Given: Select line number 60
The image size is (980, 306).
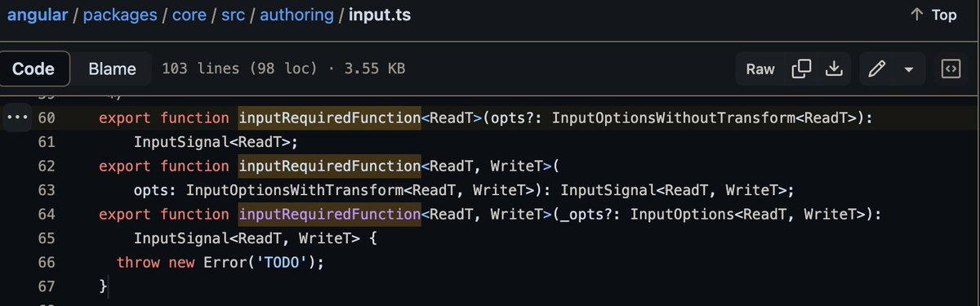Looking at the screenshot, I should pyautogui.click(x=47, y=118).
